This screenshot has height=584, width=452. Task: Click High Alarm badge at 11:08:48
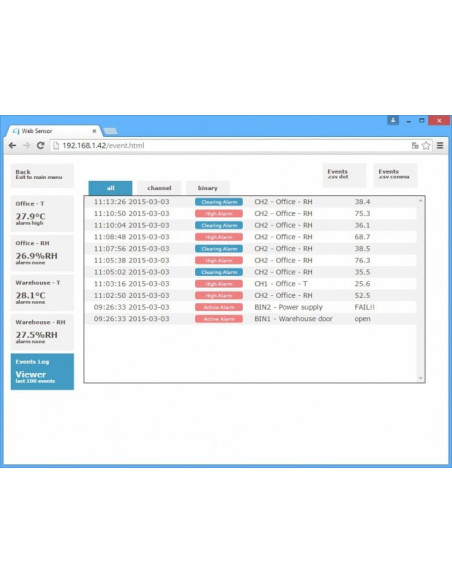219,237
